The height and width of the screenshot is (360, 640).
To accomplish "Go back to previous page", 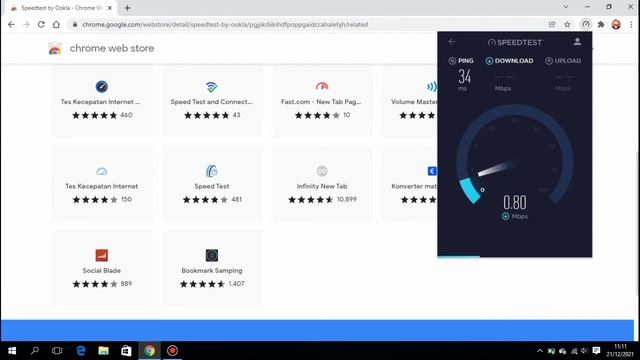I will pyautogui.click(x=11, y=24).
